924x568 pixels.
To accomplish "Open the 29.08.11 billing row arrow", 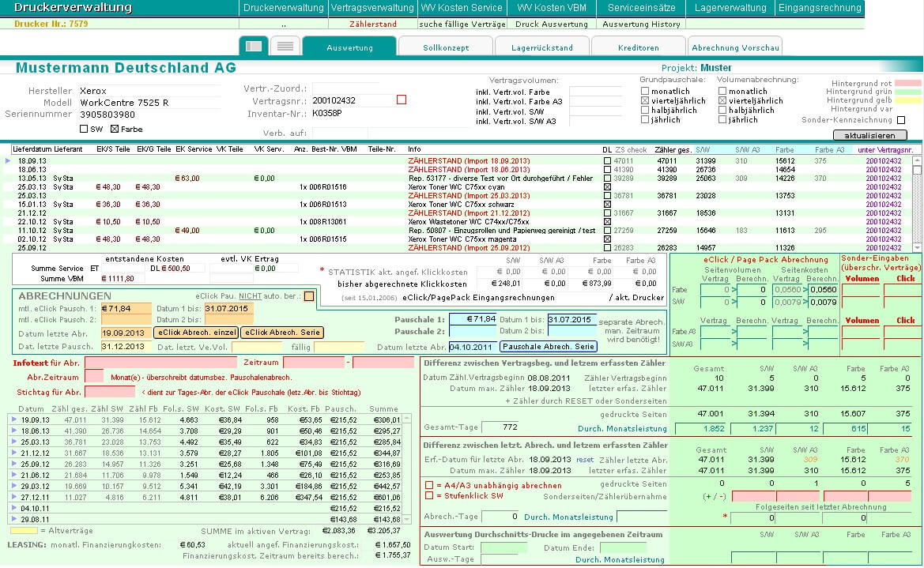I will pos(13,519).
